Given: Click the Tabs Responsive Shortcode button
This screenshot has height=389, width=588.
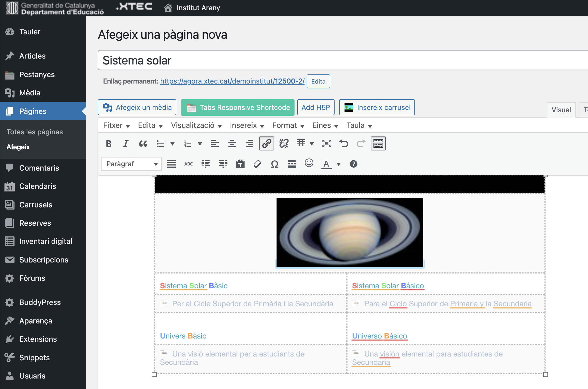Looking at the screenshot, I should [238, 107].
